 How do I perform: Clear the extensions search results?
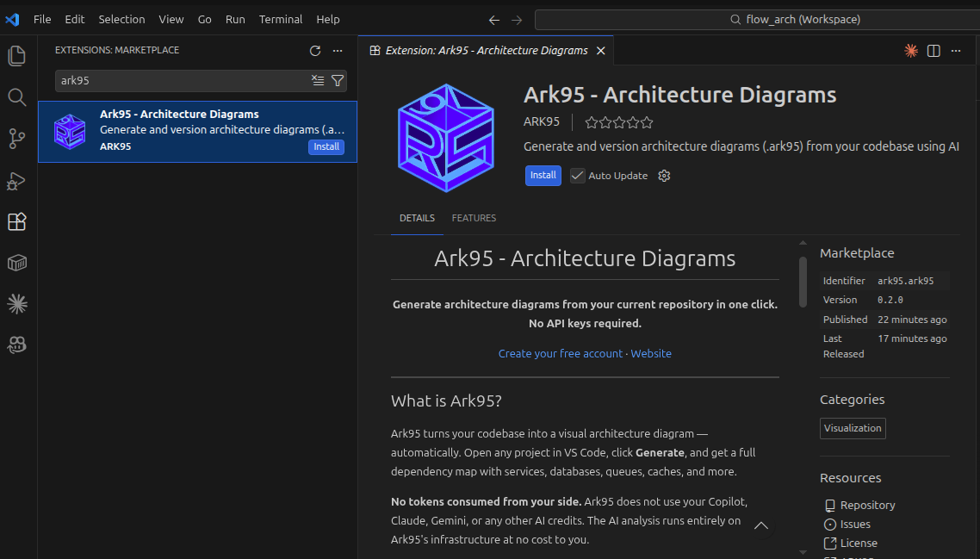[x=318, y=80]
